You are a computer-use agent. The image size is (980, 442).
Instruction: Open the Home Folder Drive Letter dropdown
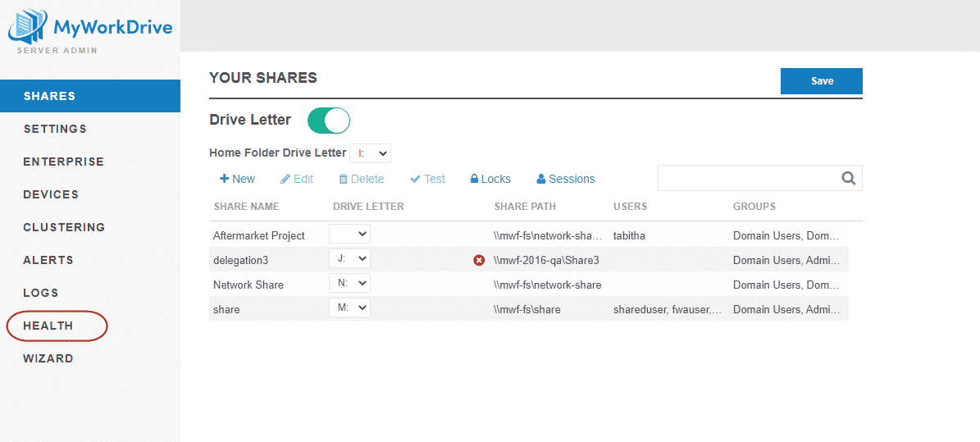(370, 153)
